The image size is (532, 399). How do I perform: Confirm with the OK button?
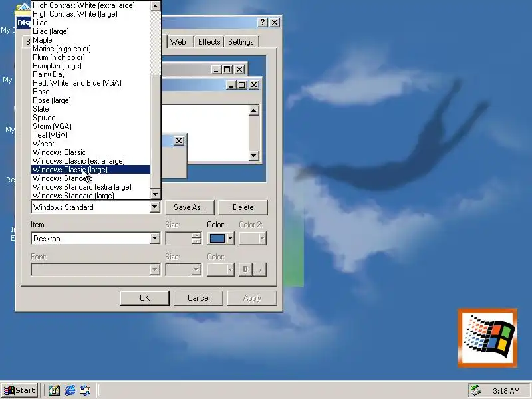click(144, 298)
